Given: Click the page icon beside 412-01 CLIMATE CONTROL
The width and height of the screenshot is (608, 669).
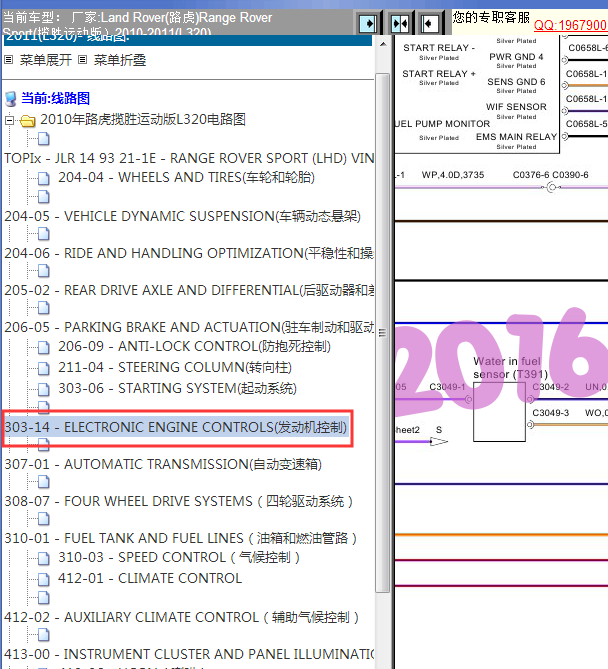Looking at the screenshot, I should pyautogui.click(x=44, y=579).
